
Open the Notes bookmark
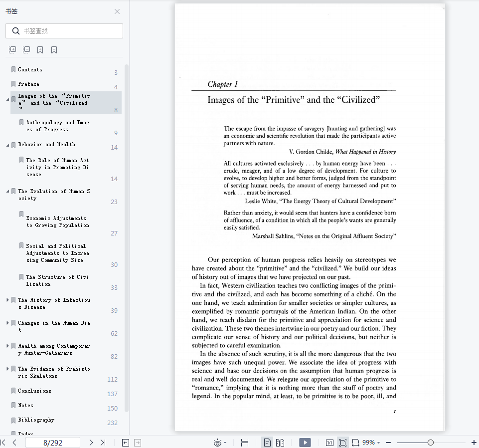[25, 405]
